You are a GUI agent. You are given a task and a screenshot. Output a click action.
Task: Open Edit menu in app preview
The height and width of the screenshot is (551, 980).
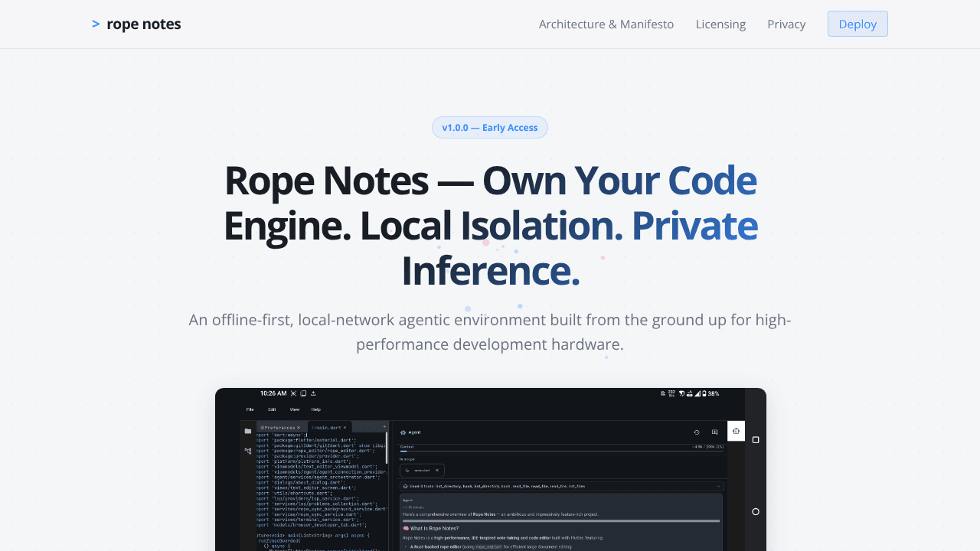272,409
